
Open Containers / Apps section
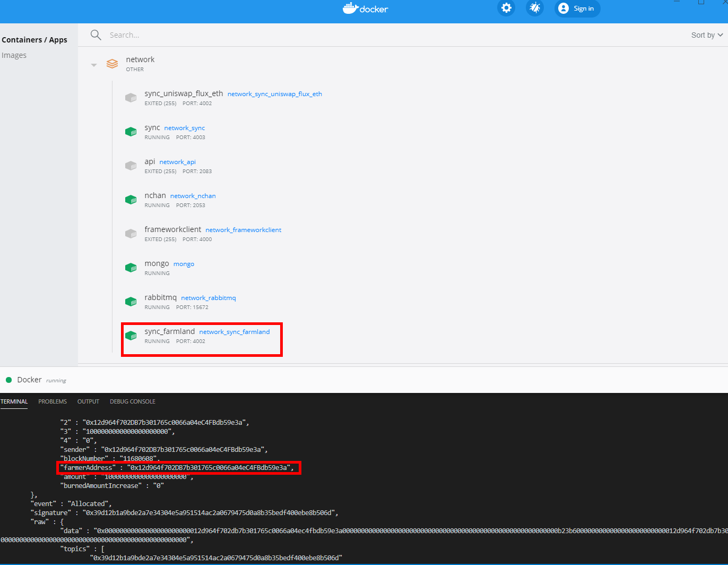point(34,40)
